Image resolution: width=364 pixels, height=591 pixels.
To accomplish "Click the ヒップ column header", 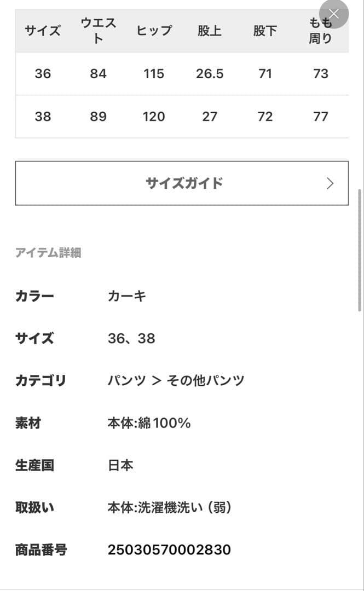I will point(154,31).
